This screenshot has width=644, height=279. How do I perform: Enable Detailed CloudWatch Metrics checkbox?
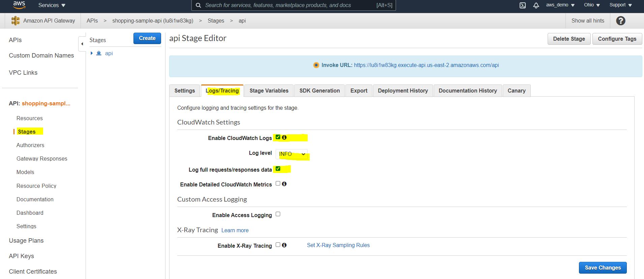[x=278, y=183]
